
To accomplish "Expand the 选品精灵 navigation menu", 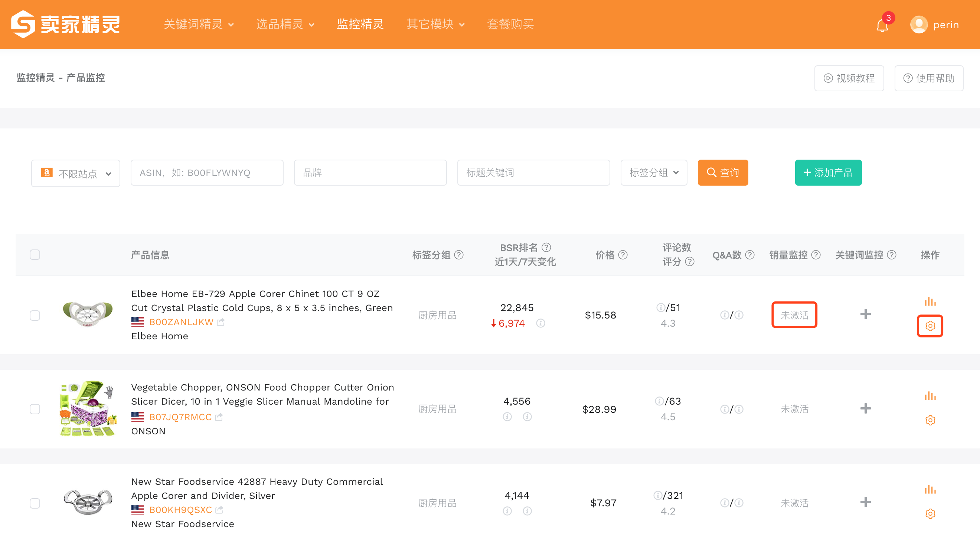I will pos(285,25).
